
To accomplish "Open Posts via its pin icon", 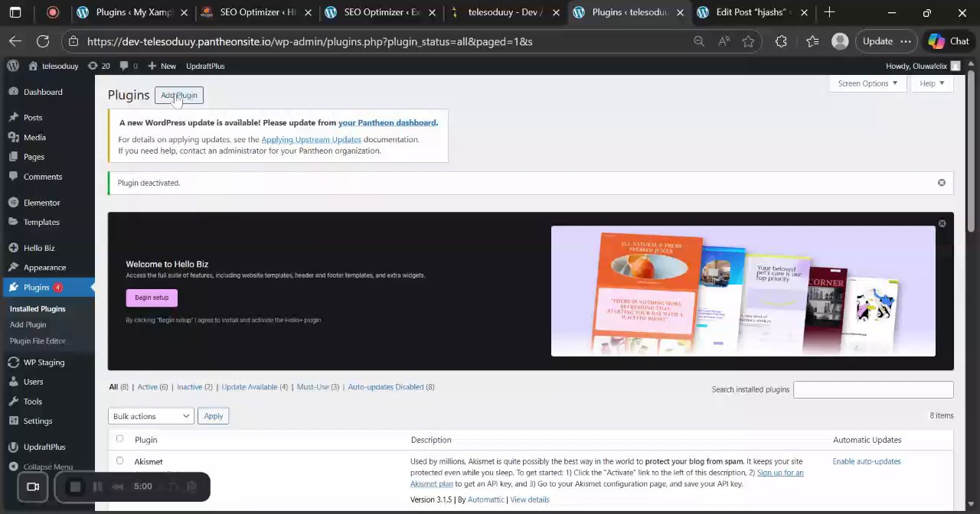I will 13,118.
